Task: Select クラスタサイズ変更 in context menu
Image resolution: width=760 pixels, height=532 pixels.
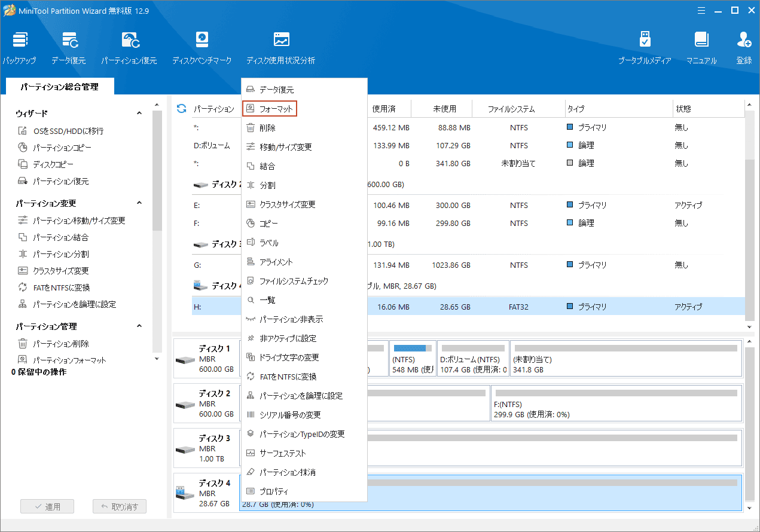Action: point(304,204)
